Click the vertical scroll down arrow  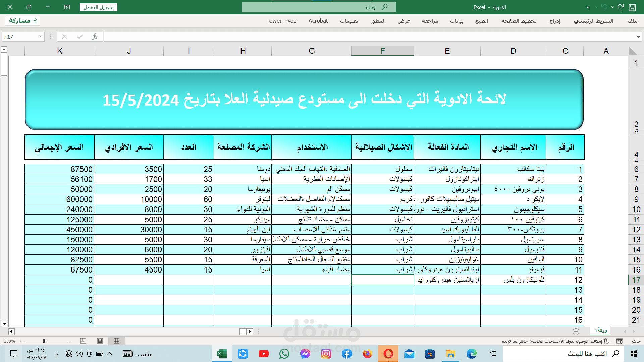[x=4, y=324]
